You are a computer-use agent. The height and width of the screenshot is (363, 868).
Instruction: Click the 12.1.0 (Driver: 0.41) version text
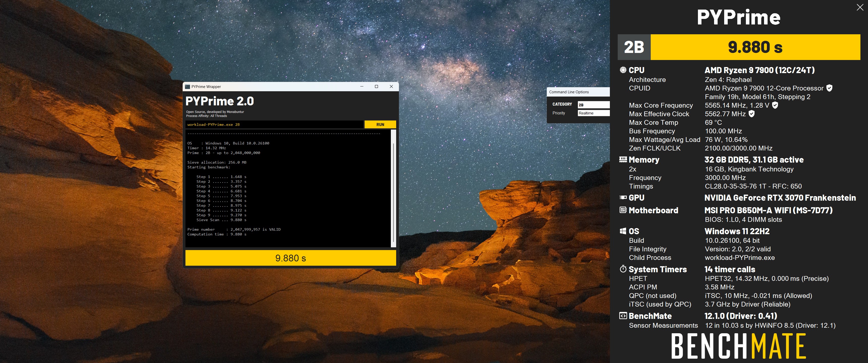(741, 316)
